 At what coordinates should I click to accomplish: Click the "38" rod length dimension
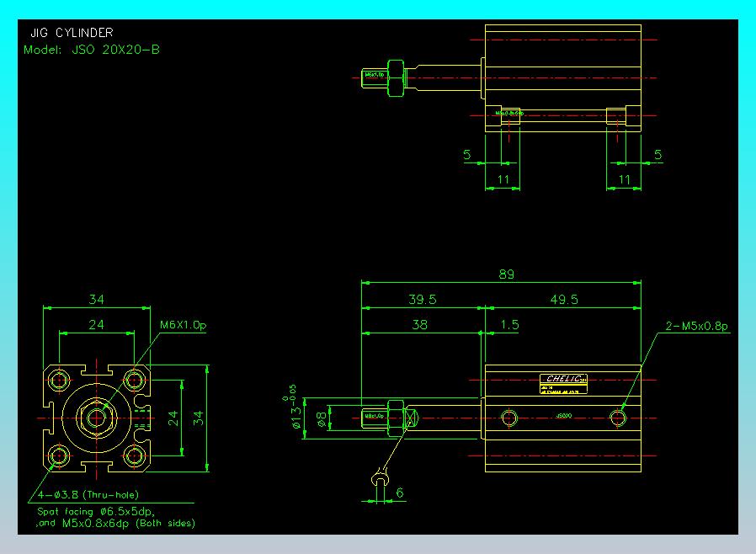point(419,324)
